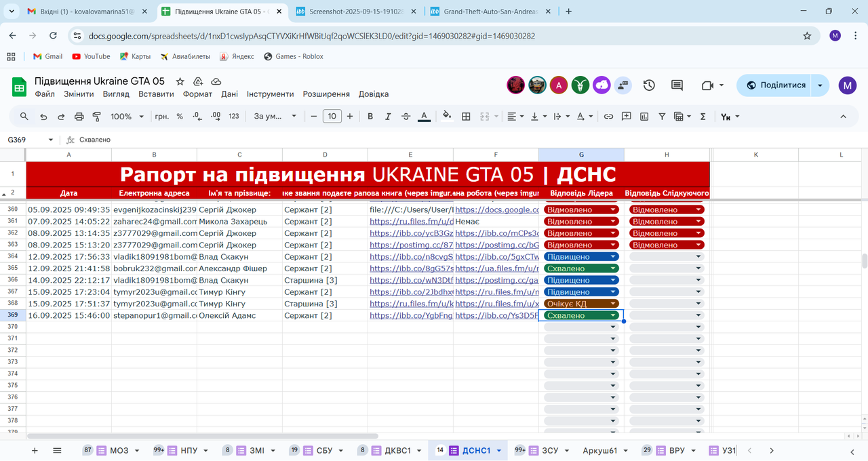Open YouTube bookmark in bookmarks bar

91,56
